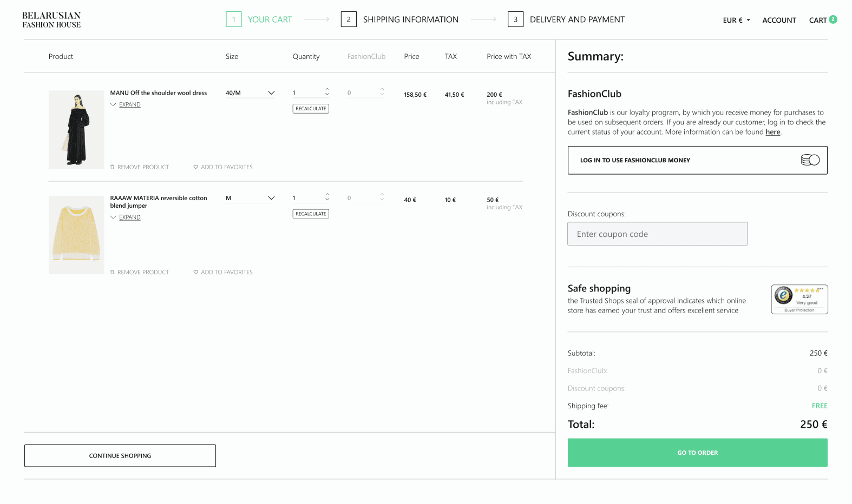Open the MANU black dress thumbnail
This screenshot has width=852, height=504.
pos(76,130)
